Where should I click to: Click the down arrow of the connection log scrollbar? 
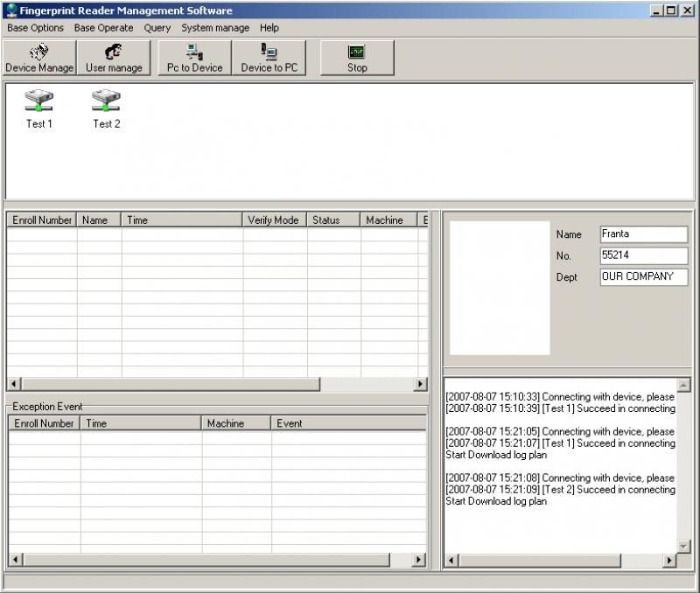tap(683, 547)
